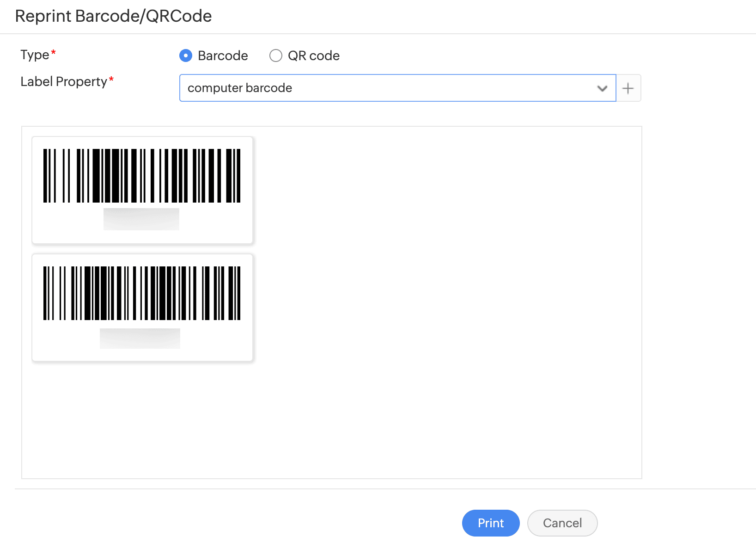The height and width of the screenshot is (543, 756).
Task: Select the first barcode image
Action: tap(142, 176)
